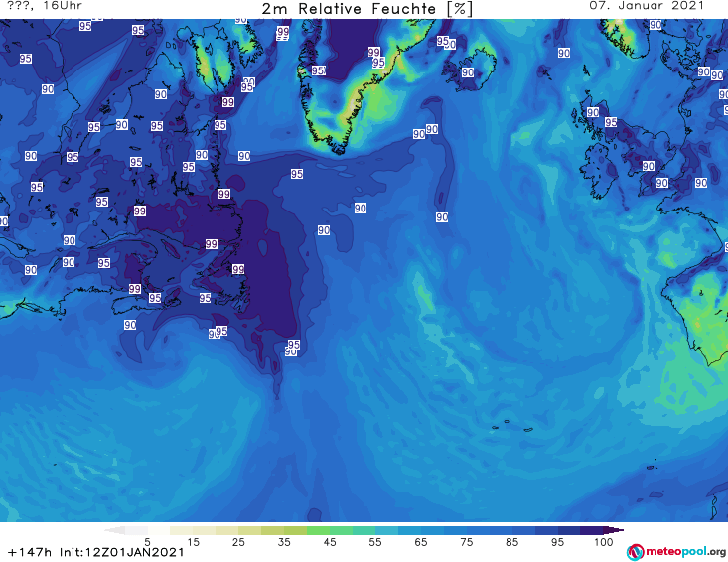Image resolution: width=728 pixels, height=562 pixels.
Task: Pick the bright green legend swatch right of 45
Action: tap(341, 530)
